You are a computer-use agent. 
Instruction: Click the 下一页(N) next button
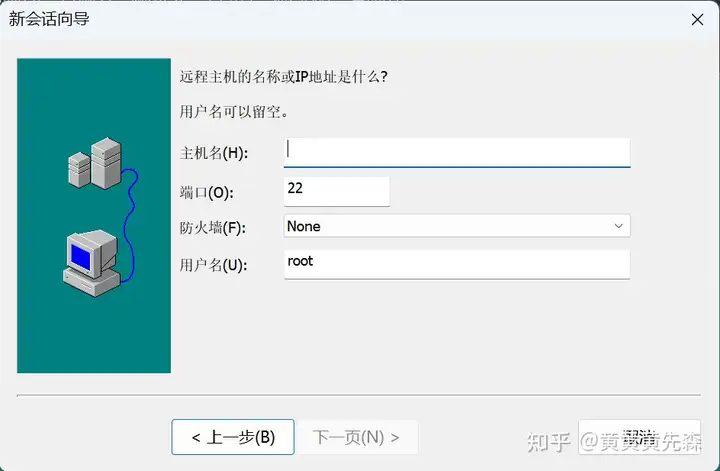(357, 437)
